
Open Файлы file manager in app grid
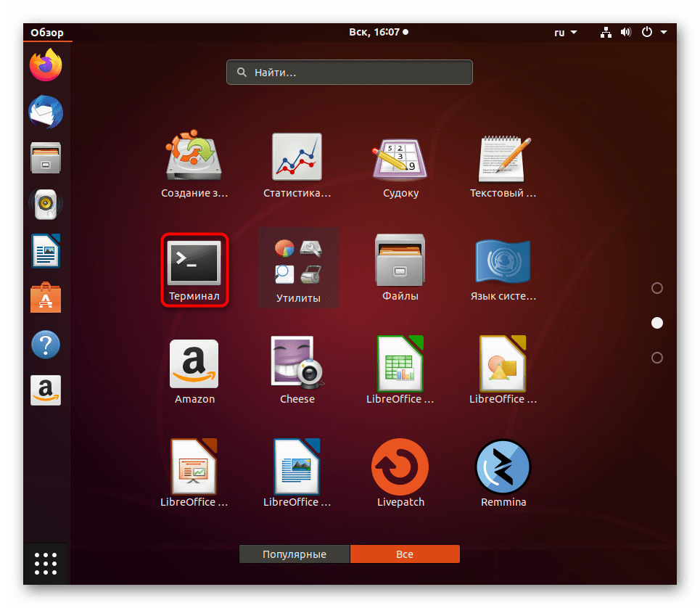coord(400,268)
